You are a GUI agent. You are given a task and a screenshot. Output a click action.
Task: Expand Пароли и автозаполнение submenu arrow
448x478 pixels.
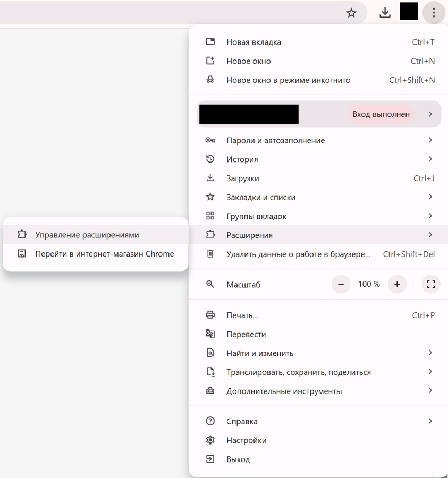coord(430,140)
